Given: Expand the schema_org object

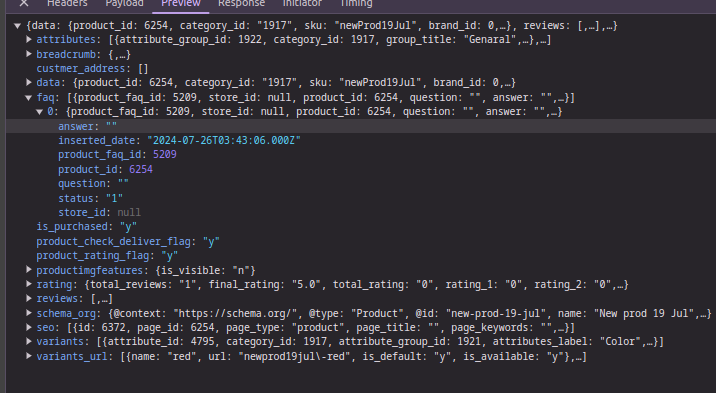Looking at the screenshot, I should 29,314.
